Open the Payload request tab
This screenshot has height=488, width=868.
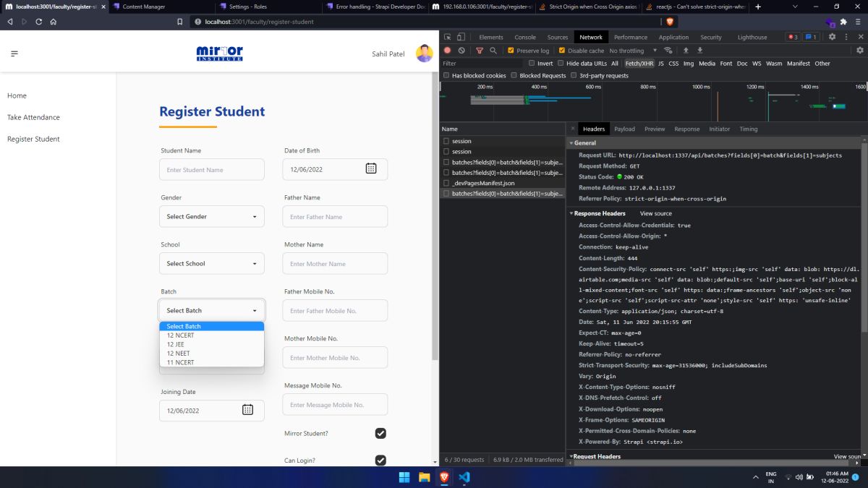[624, 129]
